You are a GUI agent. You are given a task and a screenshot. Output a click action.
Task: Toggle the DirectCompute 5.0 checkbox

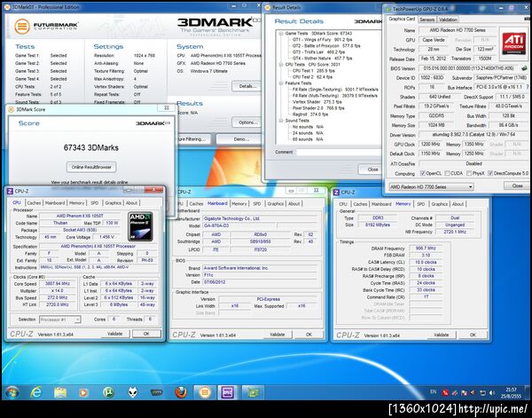[x=490, y=173]
